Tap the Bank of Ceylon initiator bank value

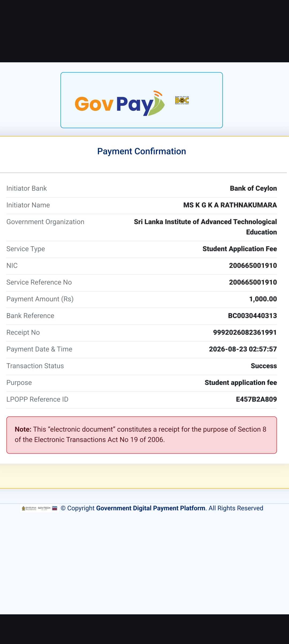click(x=253, y=188)
